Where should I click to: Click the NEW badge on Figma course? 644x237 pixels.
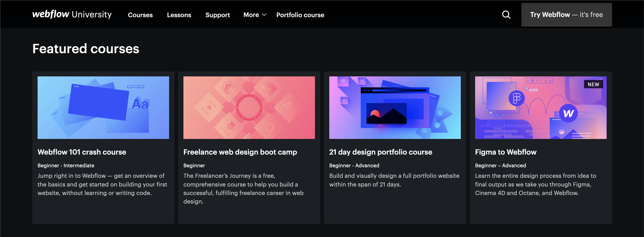(x=593, y=84)
